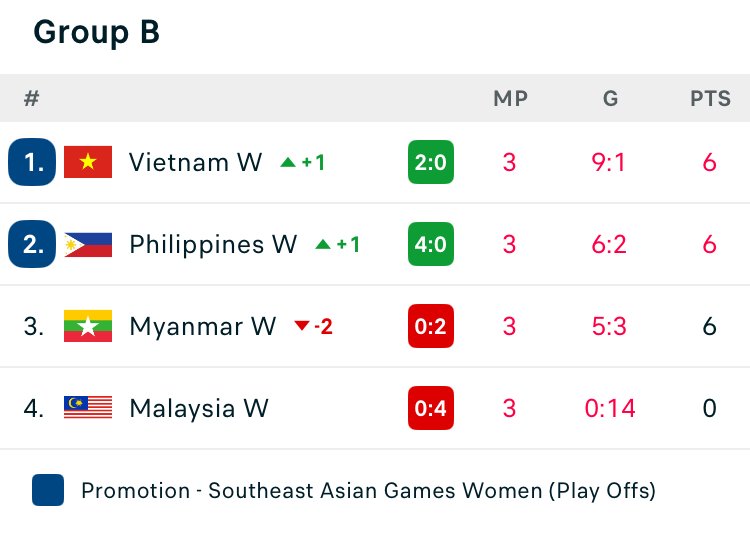Click the blue position 1 badge
The width and height of the screenshot is (750, 546).
click(33, 162)
